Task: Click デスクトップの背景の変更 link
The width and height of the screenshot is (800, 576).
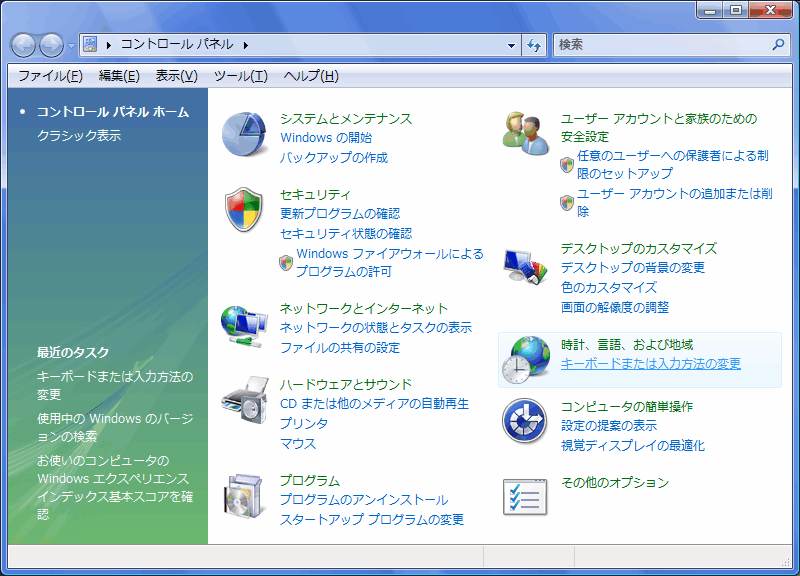Action: [633, 267]
